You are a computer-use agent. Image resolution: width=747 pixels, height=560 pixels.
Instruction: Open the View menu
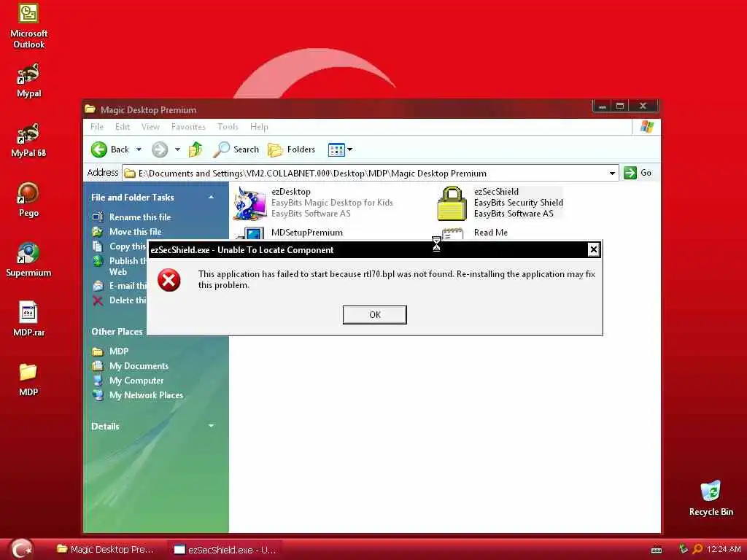click(150, 127)
